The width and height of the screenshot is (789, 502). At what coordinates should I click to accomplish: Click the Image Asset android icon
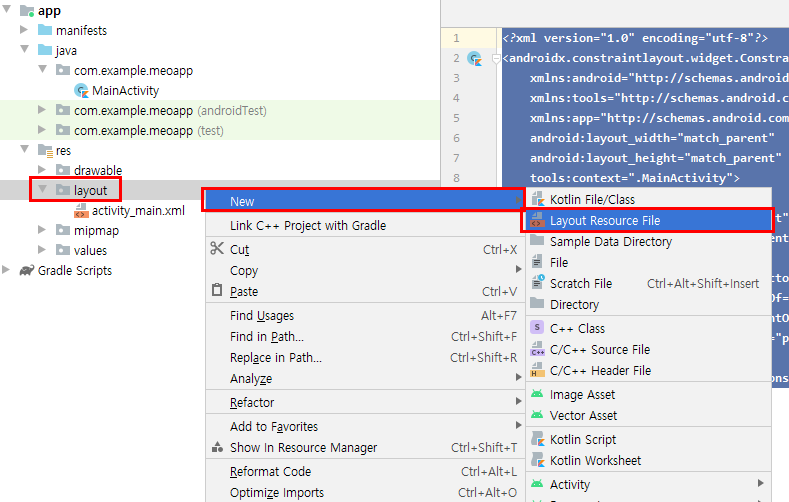pos(537,394)
